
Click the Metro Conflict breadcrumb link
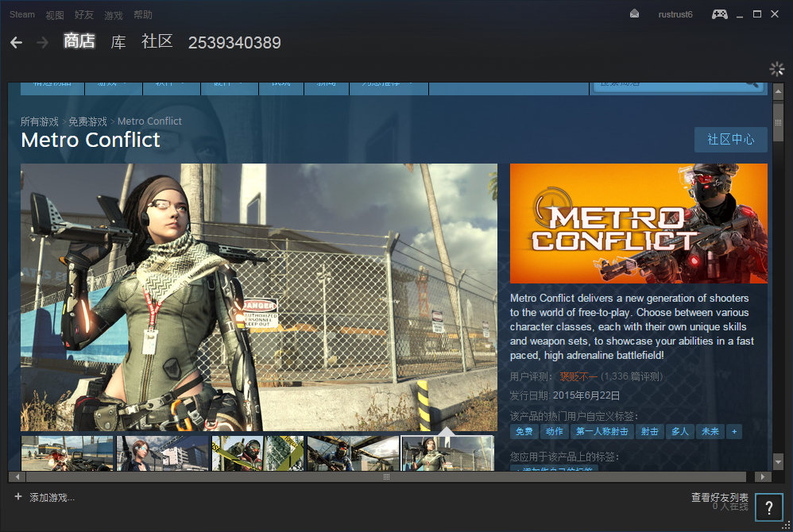tap(149, 121)
